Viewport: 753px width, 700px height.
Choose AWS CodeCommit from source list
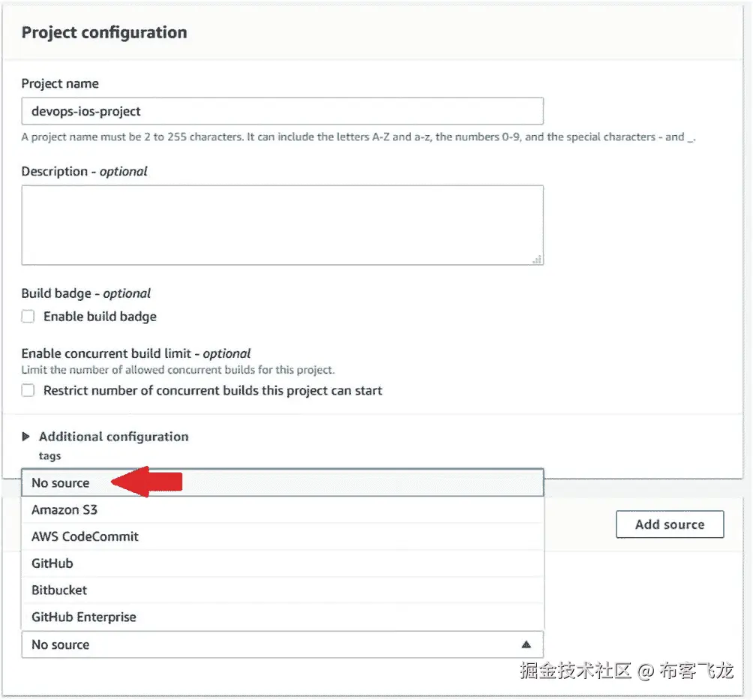tap(85, 537)
